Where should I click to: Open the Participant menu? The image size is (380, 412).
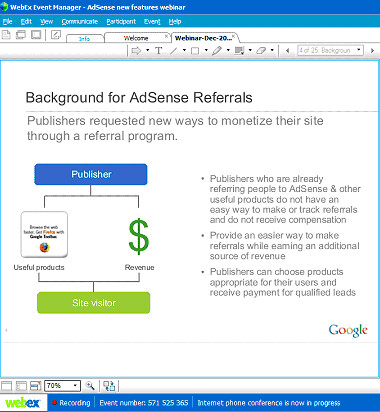(121, 22)
